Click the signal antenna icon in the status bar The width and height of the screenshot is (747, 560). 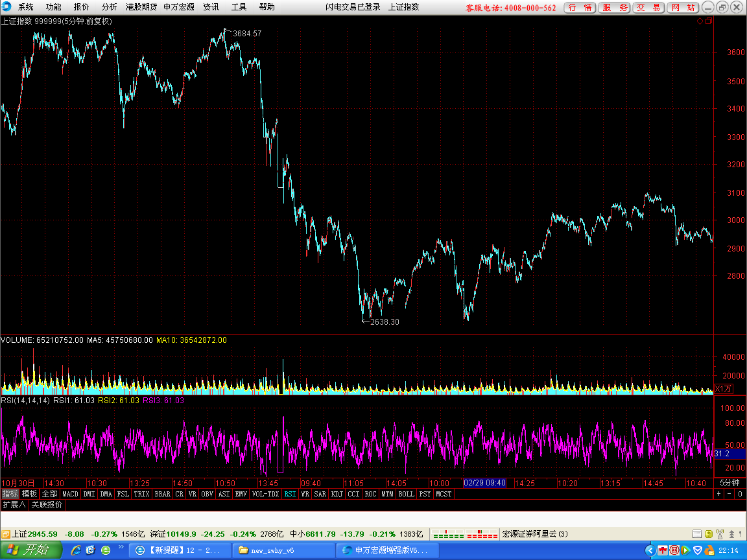coord(720,534)
